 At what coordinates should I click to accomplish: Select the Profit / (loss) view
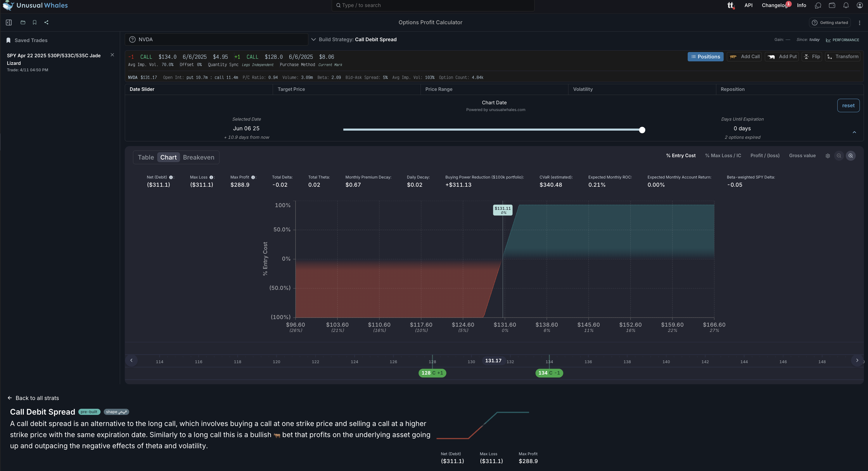pos(765,156)
